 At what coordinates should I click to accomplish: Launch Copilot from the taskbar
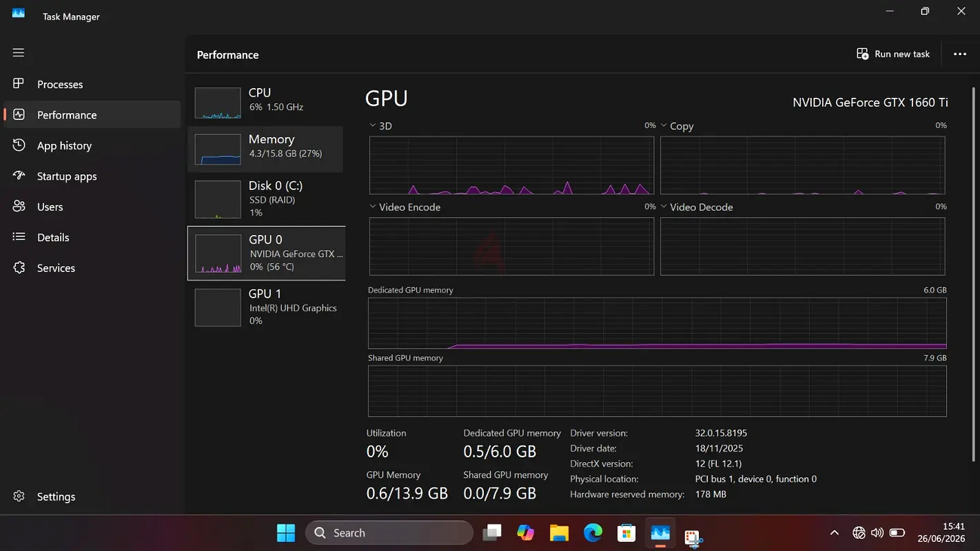[x=525, y=532]
